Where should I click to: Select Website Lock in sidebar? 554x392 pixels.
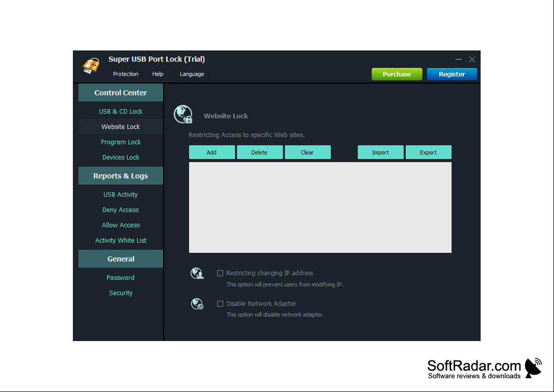coord(120,126)
